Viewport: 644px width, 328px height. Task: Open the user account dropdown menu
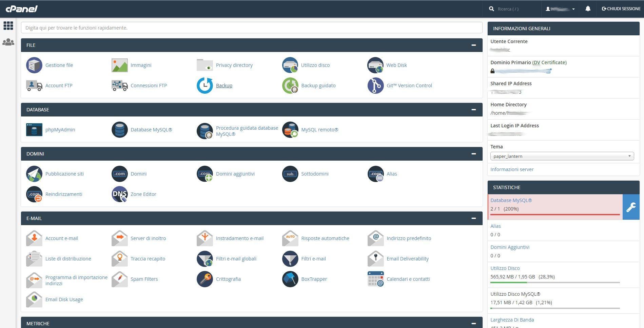(x=560, y=9)
